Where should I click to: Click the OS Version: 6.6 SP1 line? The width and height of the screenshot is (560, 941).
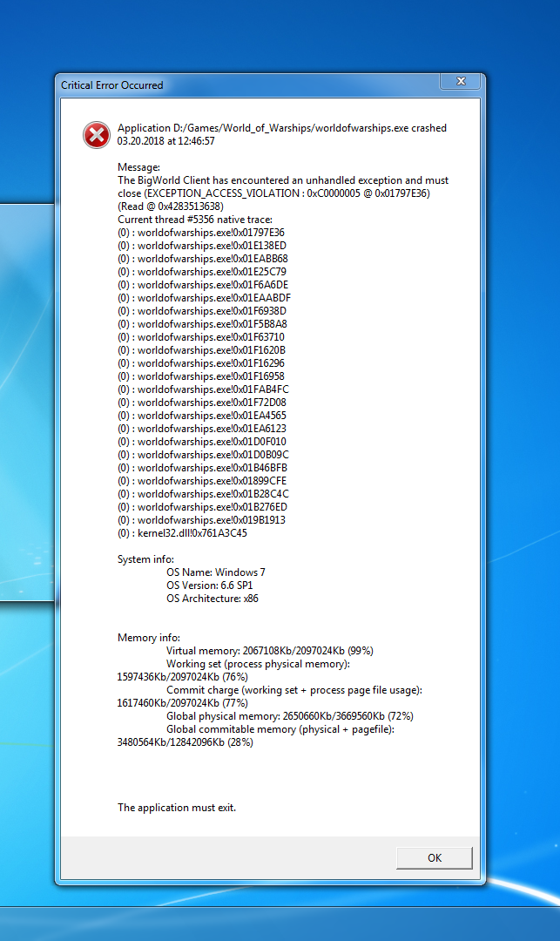point(210,586)
